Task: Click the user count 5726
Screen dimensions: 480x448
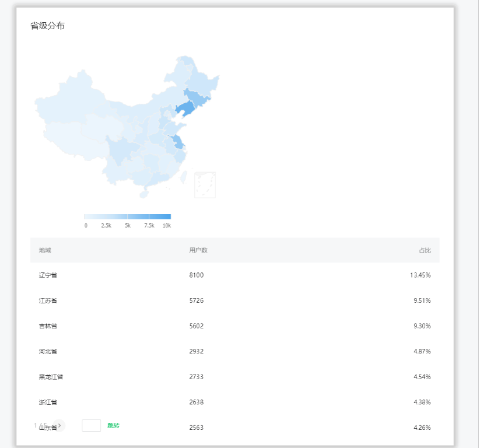Action: pos(196,300)
